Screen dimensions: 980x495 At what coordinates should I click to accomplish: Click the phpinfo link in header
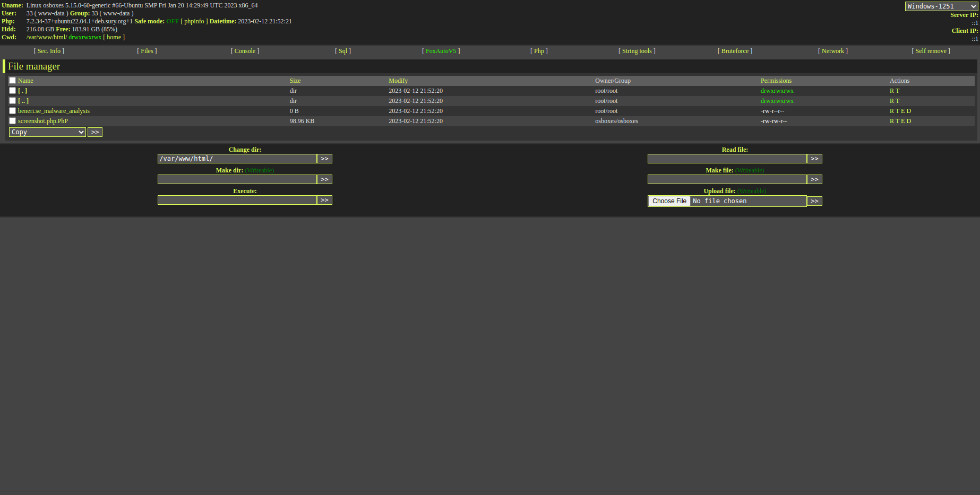tap(194, 21)
